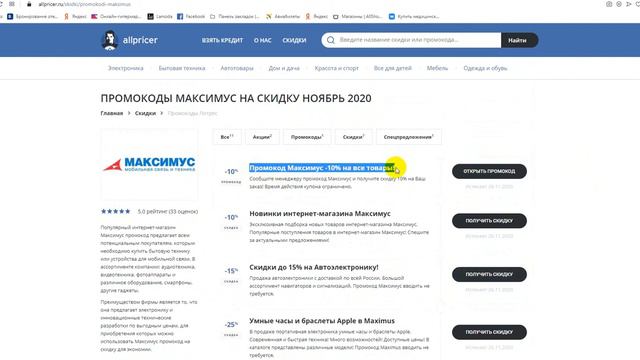
Task: Open ВЗЯТЬ КРЕДИТ in header menu
Action: tap(222, 40)
